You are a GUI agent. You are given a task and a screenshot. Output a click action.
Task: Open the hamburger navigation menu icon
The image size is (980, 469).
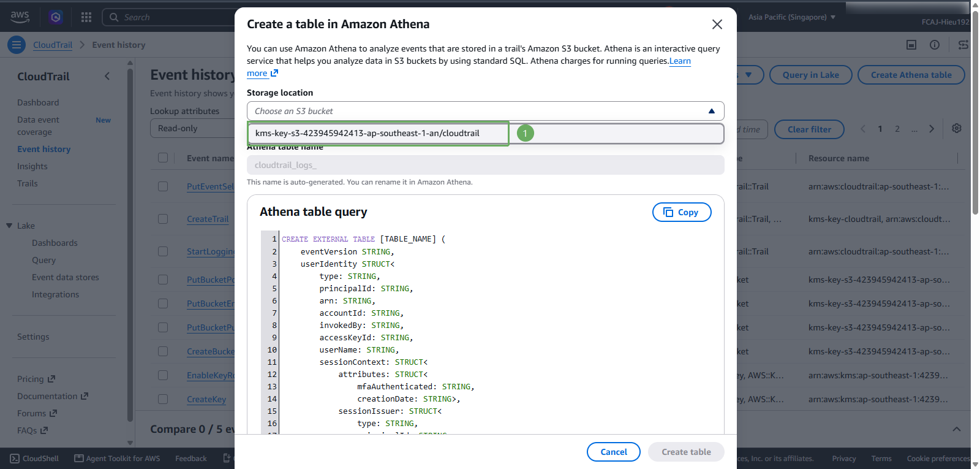[17, 45]
